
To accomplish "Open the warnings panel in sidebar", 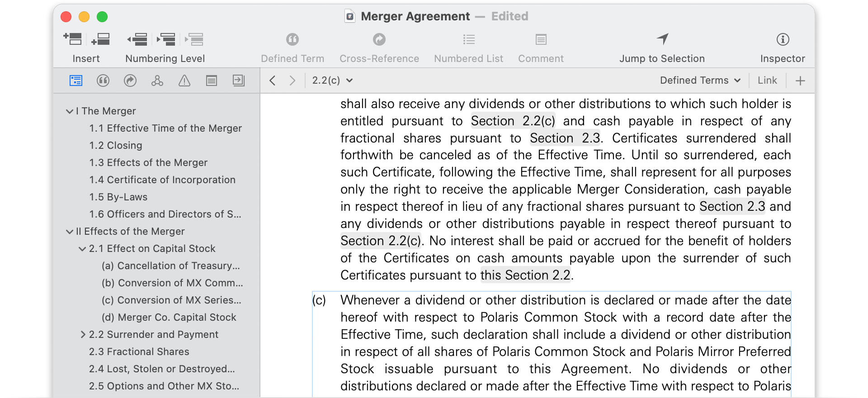I will pos(184,81).
